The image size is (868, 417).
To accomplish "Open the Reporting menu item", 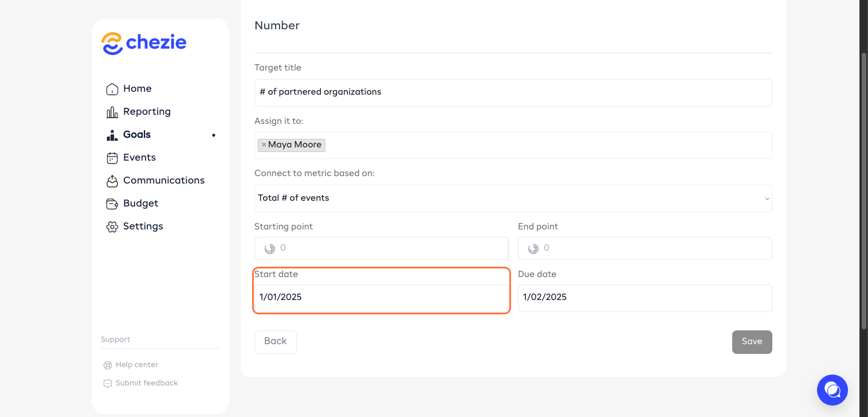I will pyautogui.click(x=147, y=112).
